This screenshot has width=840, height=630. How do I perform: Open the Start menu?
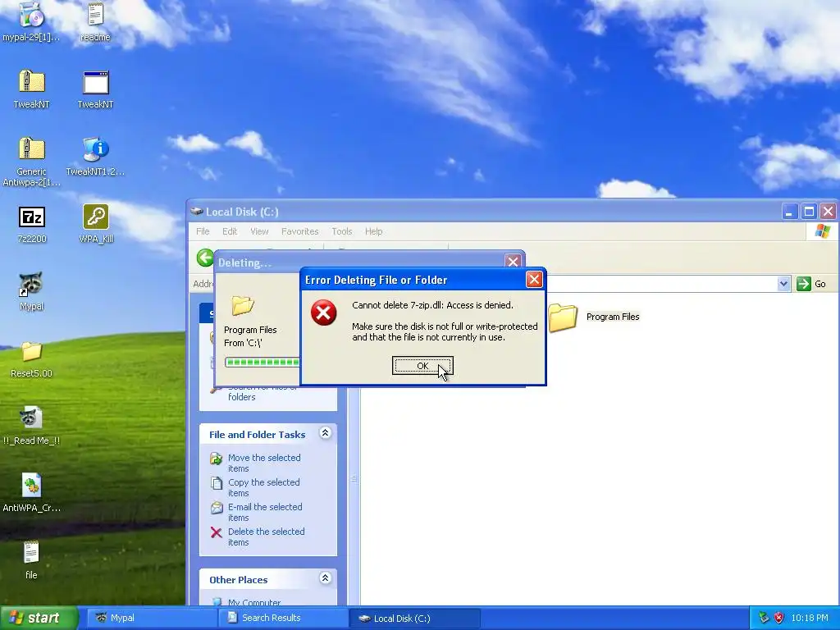click(x=39, y=619)
